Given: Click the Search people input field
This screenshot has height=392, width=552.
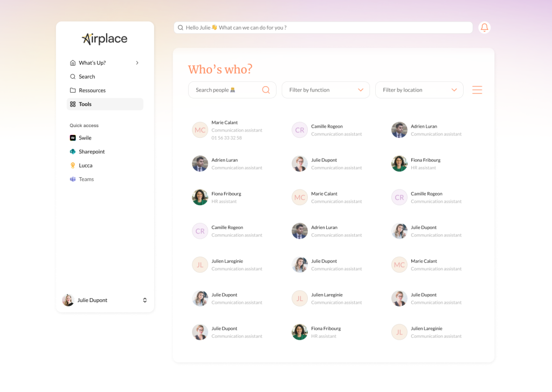Looking at the screenshot, I should pyautogui.click(x=225, y=90).
